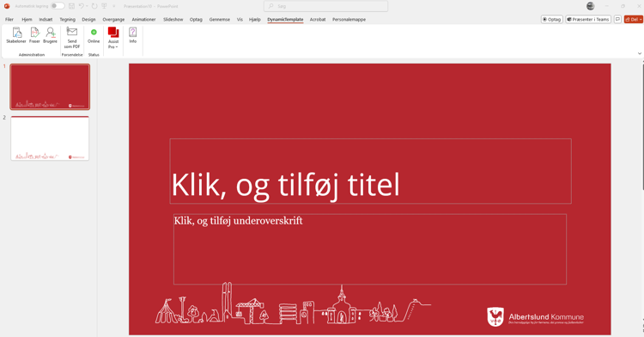Click the Præsenter i Teams button
This screenshot has width=644, height=337.
point(588,19)
